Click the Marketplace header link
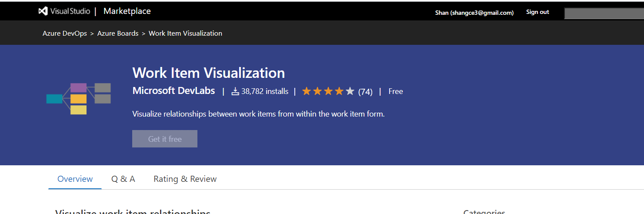The image size is (644, 214). (127, 11)
